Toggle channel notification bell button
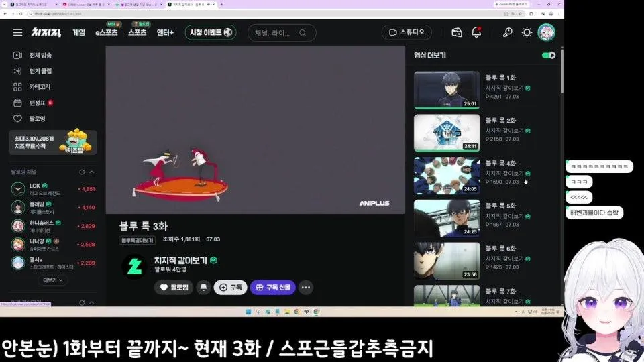644x362 pixels. (x=203, y=288)
